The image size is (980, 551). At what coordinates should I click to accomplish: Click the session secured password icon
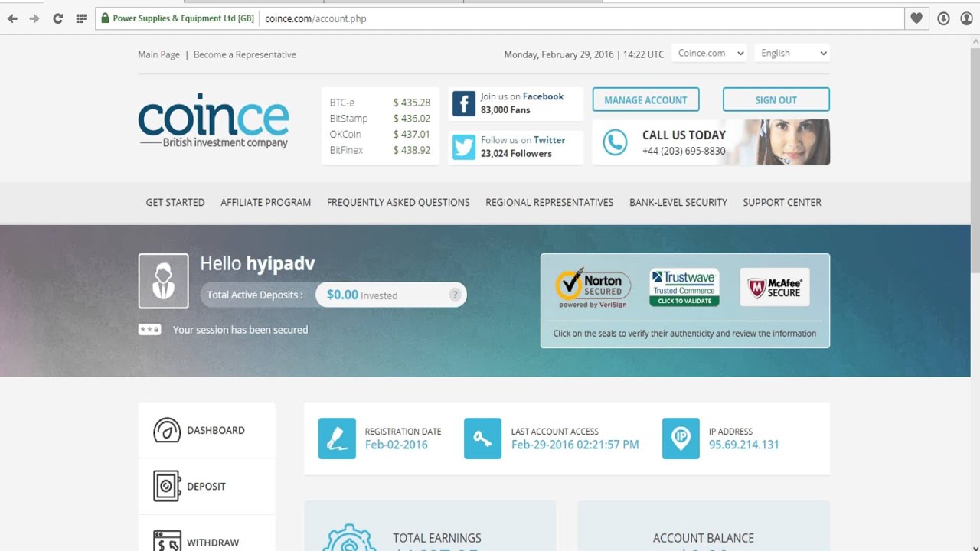tap(149, 330)
